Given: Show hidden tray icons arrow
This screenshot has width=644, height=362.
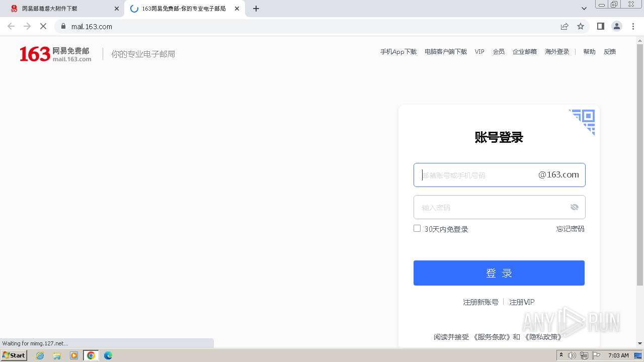Looking at the screenshot, I should point(561,355).
